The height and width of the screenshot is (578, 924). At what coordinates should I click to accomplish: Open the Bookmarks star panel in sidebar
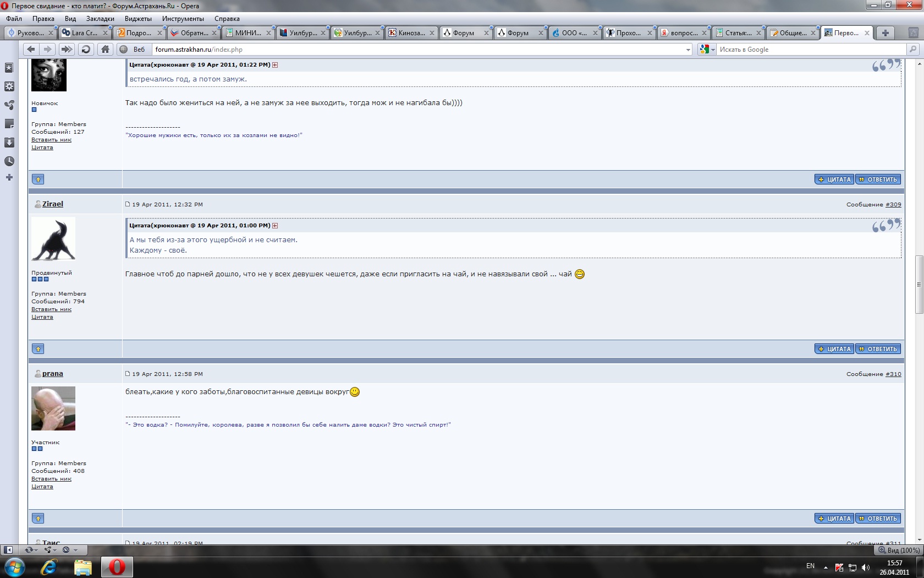9,68
